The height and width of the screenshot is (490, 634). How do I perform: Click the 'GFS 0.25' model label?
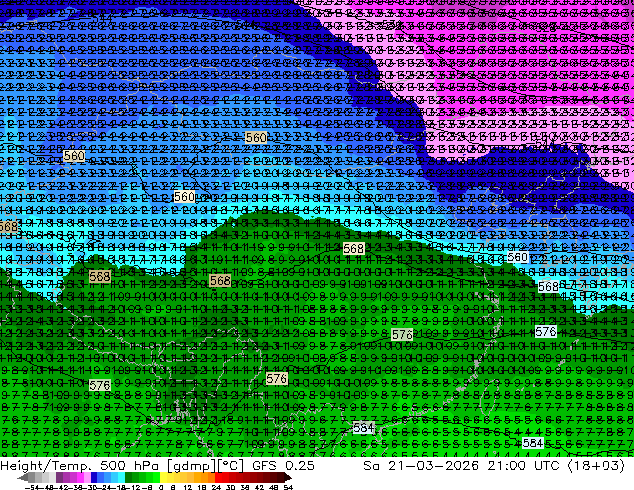tap(283, 465)
